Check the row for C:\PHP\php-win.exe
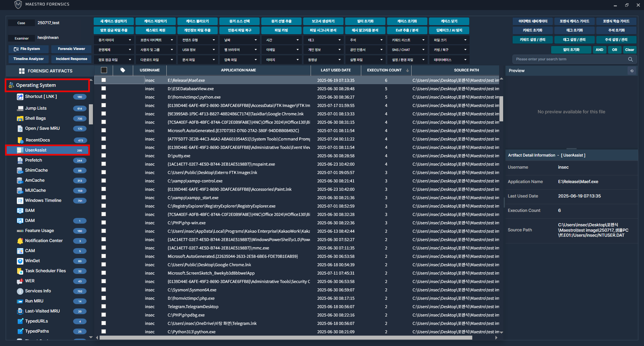Viewport: 644px width, 346px height. (104, 223)
